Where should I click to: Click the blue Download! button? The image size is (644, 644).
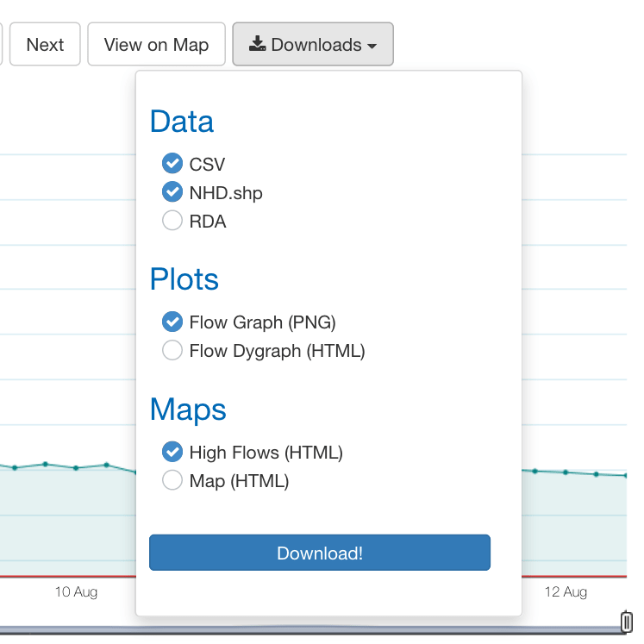click(320, 553)
